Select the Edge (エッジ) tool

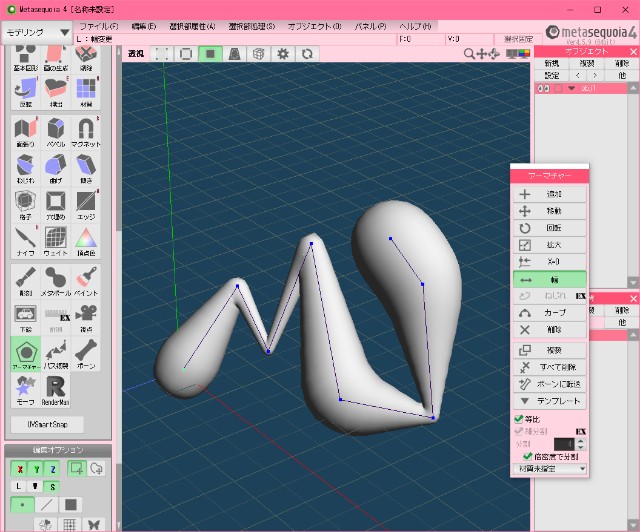coord(86,204)
